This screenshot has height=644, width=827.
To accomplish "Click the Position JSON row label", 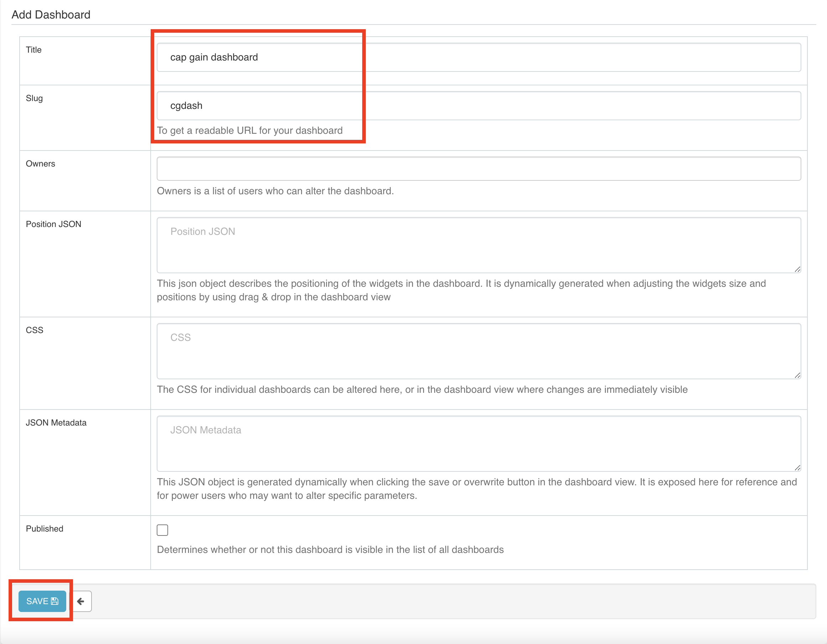I will point(53,224).
